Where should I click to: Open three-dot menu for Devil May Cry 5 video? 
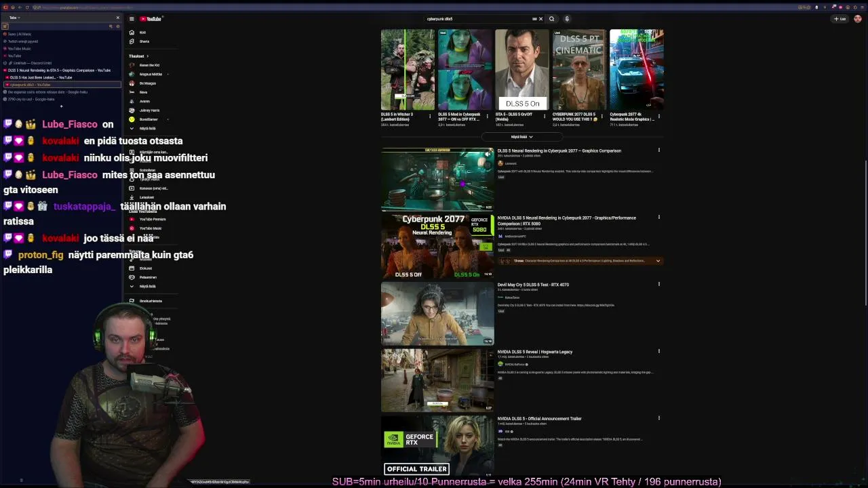(659, 284)
